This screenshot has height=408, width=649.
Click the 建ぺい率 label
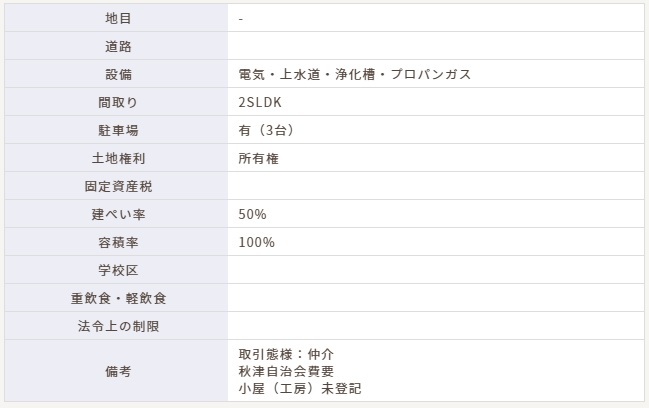118,214
